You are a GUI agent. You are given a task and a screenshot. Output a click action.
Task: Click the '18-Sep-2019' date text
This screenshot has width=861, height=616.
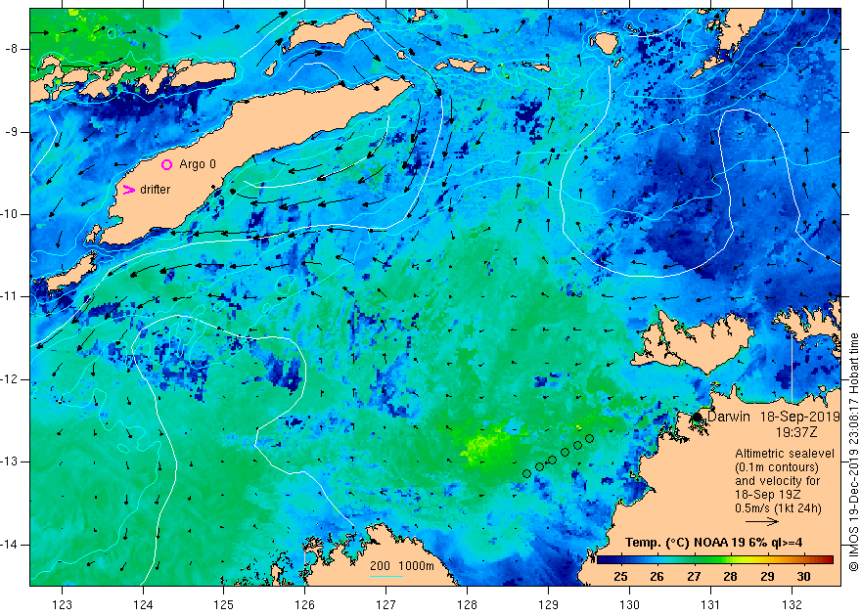(800, 417)
